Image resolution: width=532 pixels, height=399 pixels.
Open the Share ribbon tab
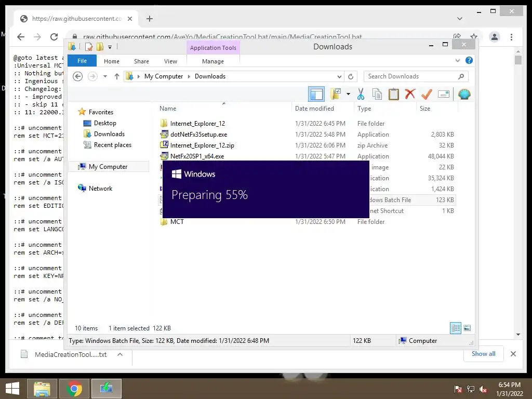point(141,61)
